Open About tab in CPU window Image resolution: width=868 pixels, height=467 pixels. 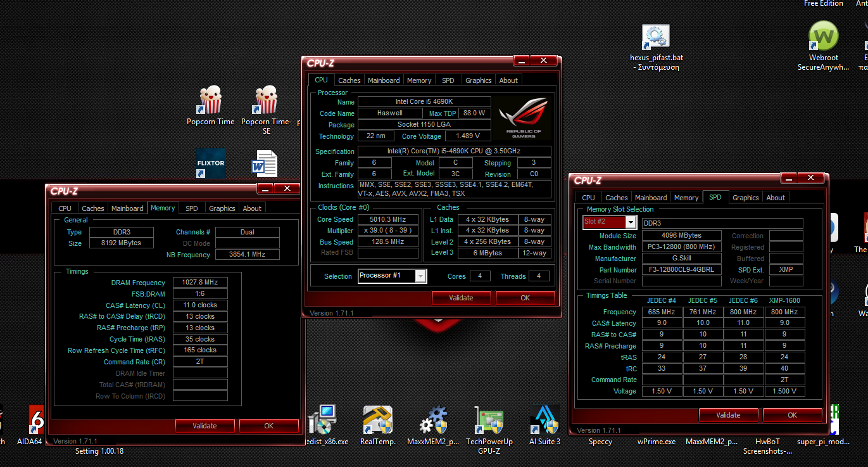point(508,80)
